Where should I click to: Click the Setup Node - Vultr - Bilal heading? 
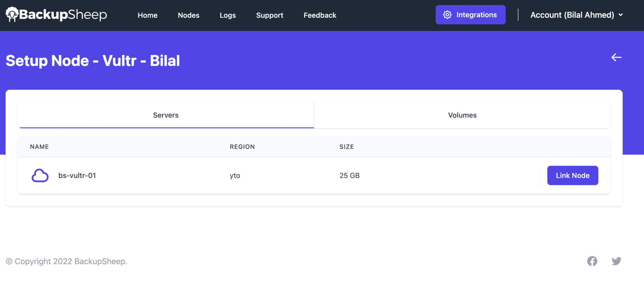(x=93, y=60)
